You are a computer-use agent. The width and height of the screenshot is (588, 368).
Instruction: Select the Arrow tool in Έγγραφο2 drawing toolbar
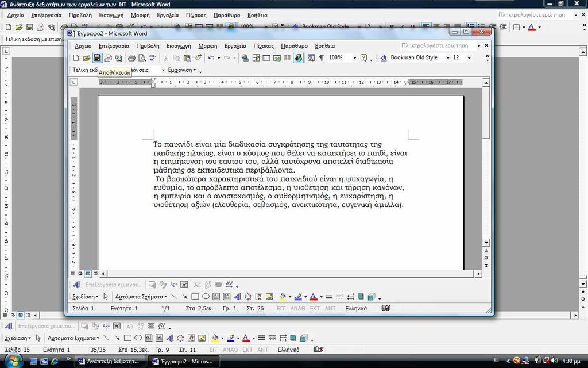184,297
